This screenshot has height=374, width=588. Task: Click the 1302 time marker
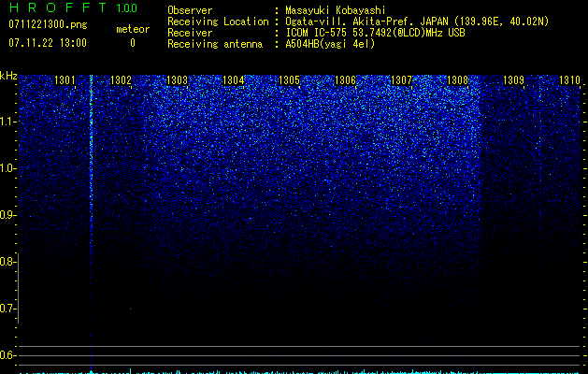point(121,80)
